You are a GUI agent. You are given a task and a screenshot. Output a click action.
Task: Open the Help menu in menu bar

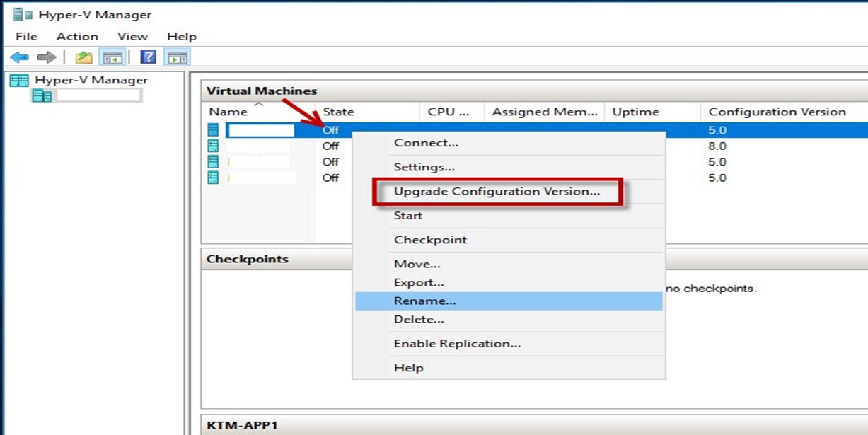click(x=182, y=36)
